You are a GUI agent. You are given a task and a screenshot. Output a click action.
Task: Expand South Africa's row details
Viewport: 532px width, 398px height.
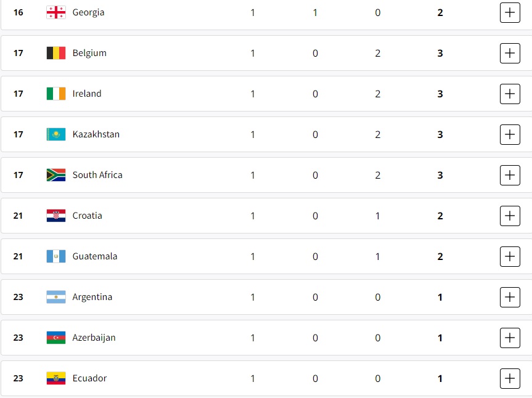click(x=510, y=175)
